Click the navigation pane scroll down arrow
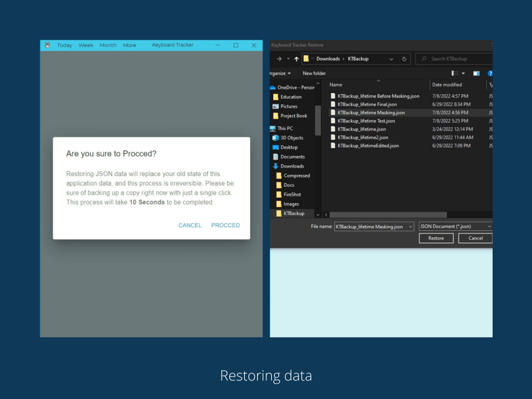532x399 pixels. pyautogui.click(x=318, y=215)
